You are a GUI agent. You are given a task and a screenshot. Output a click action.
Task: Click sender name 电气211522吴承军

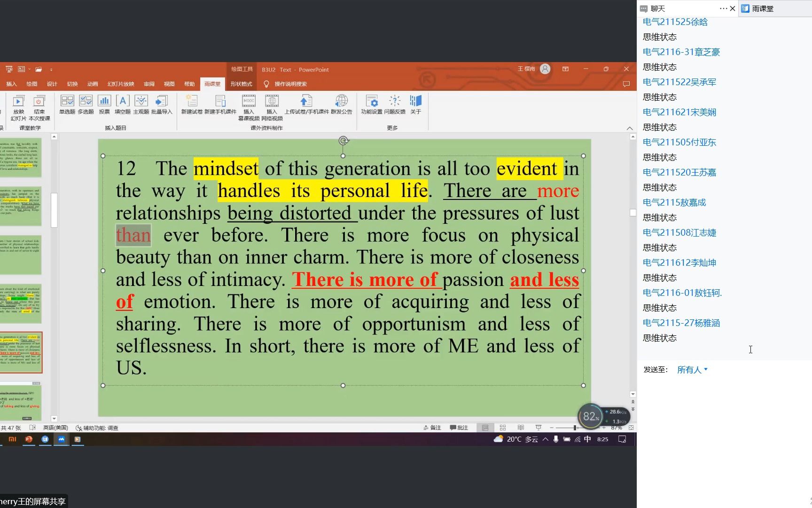(679, 82)
